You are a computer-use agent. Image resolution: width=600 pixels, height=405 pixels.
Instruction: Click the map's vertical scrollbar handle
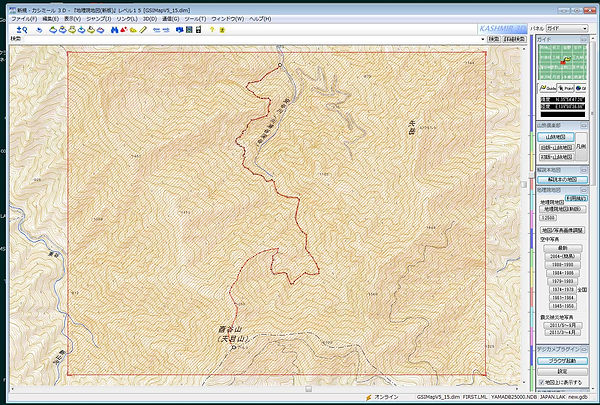(x=524, y=185)
